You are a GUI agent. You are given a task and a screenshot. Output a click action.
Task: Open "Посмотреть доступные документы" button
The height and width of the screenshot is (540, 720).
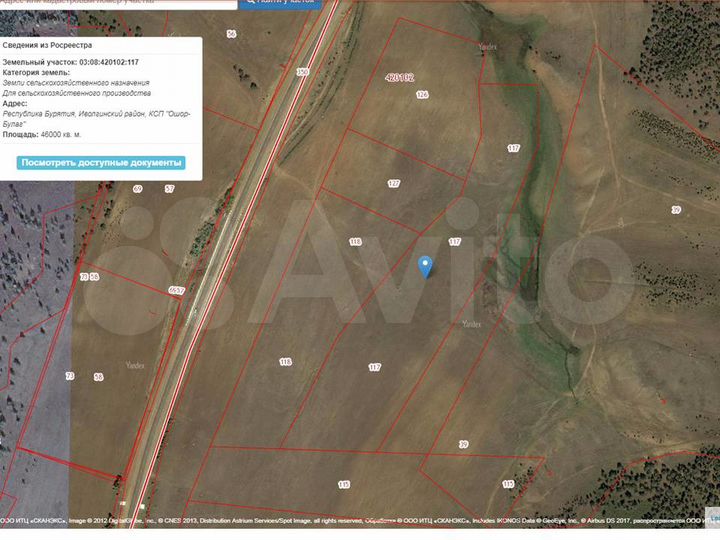pos(101,162)
